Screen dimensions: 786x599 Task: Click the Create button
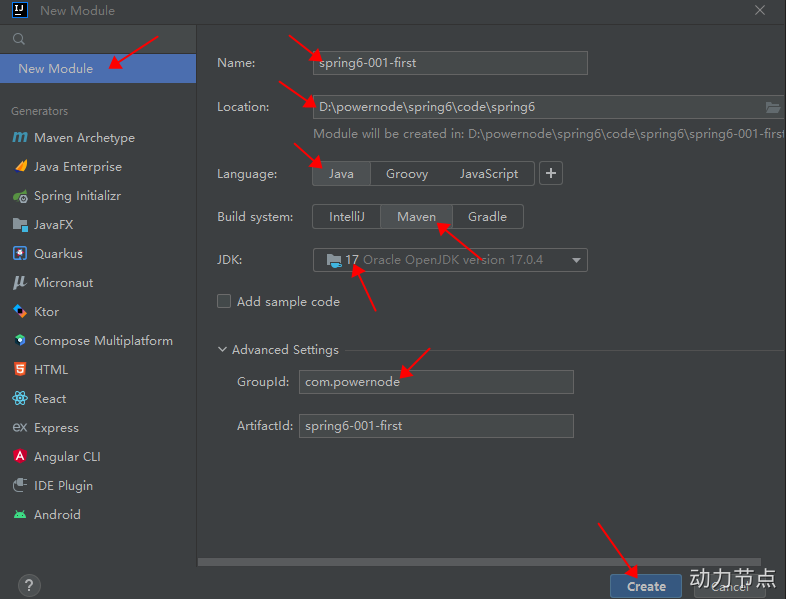(x=646, y=586)
